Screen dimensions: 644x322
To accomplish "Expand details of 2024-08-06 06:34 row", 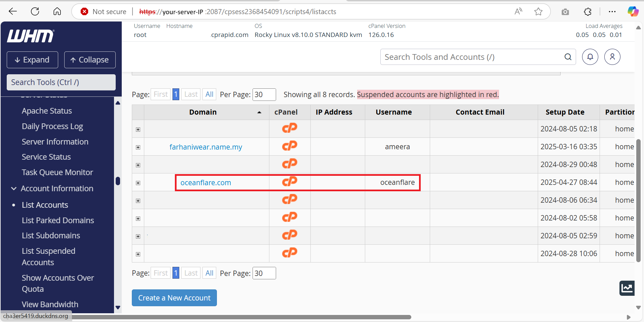I will 138,201.
